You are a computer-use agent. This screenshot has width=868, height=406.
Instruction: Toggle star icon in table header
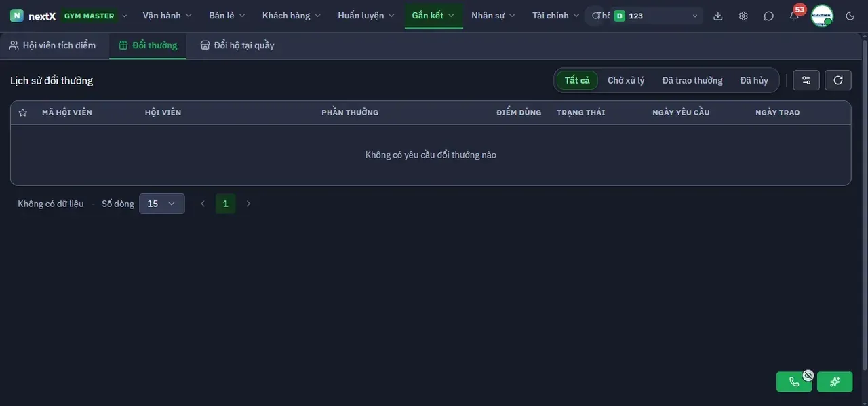click(22, 113)
